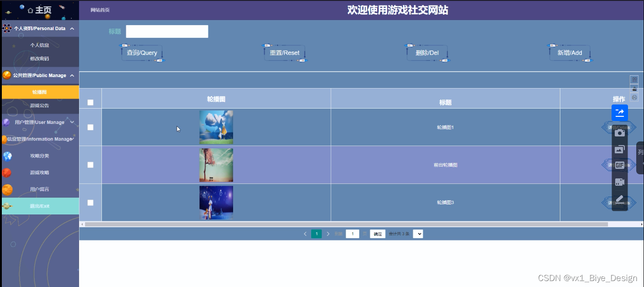Open the column filter grid icon above table
The image size is (644, 287).
(x=634, y=79)
